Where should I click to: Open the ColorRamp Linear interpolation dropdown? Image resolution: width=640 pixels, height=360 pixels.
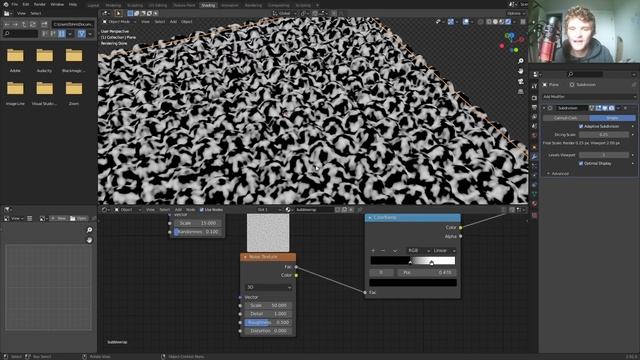tap(444, 251)
